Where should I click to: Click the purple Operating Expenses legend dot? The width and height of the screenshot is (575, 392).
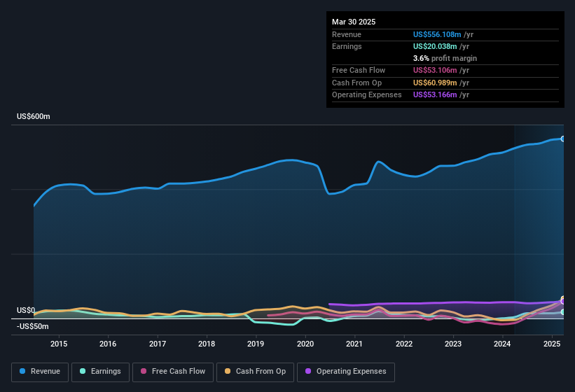308,371
